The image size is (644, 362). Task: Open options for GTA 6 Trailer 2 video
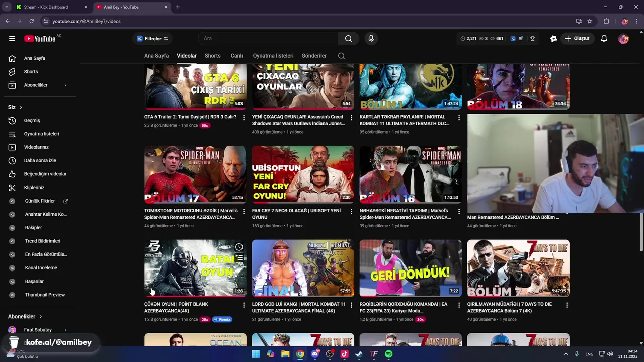click(x=244, y=117)
